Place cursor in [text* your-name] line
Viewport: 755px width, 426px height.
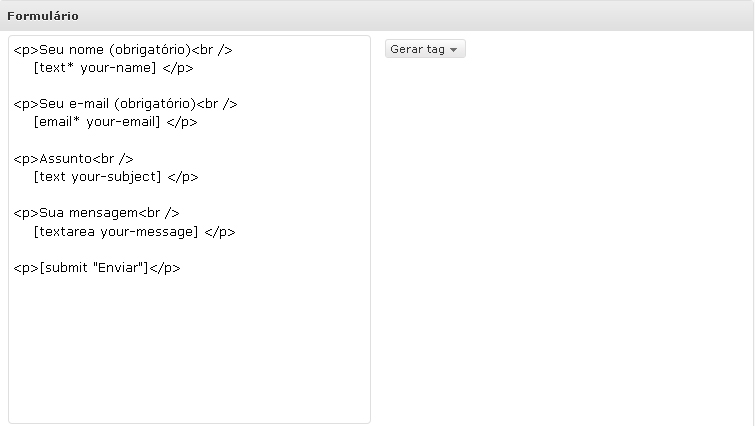pyautogui.click(x=113, y=68)
